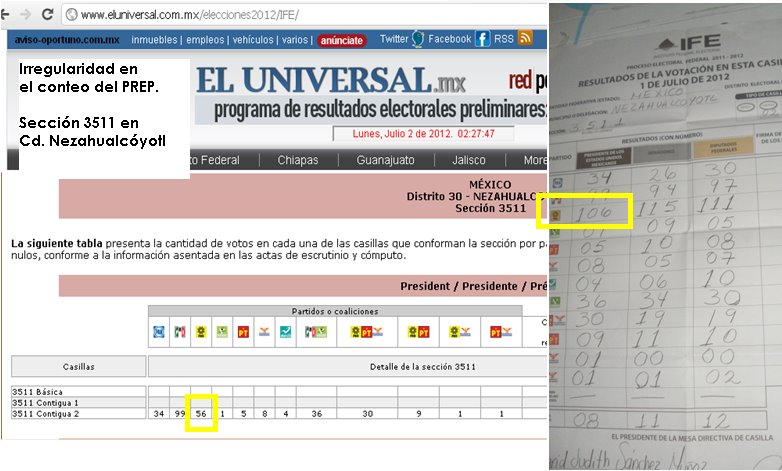Open the inmuebles link
782x471 pixels.
[x=154, y=40]
